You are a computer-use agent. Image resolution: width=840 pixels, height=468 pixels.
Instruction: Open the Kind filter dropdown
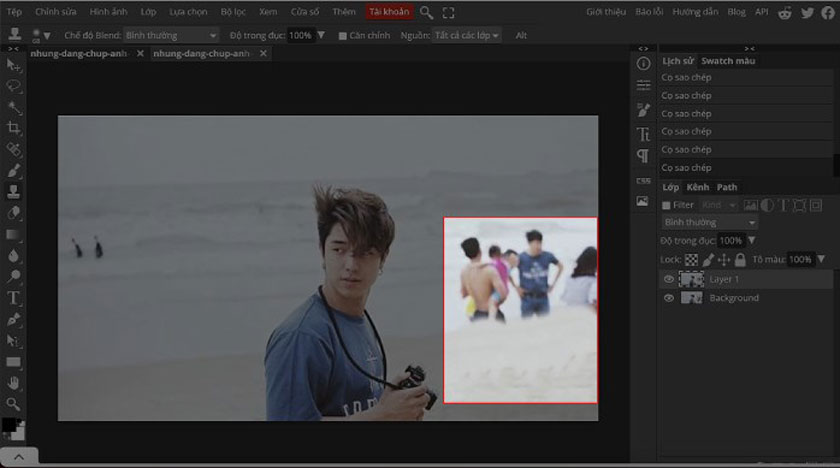(718, 205)
